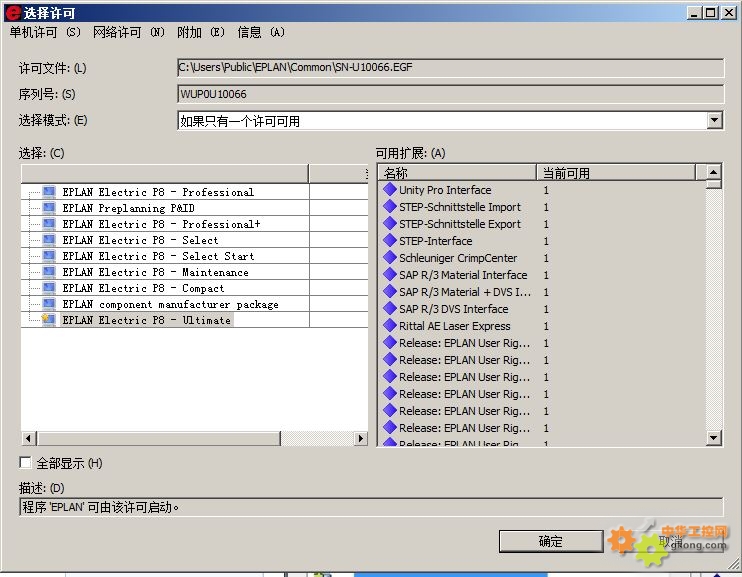The height and width of the screenshot is (577, 742).
Task: Click the 序列号 field showing WUP0U10066
Action: 450,94
